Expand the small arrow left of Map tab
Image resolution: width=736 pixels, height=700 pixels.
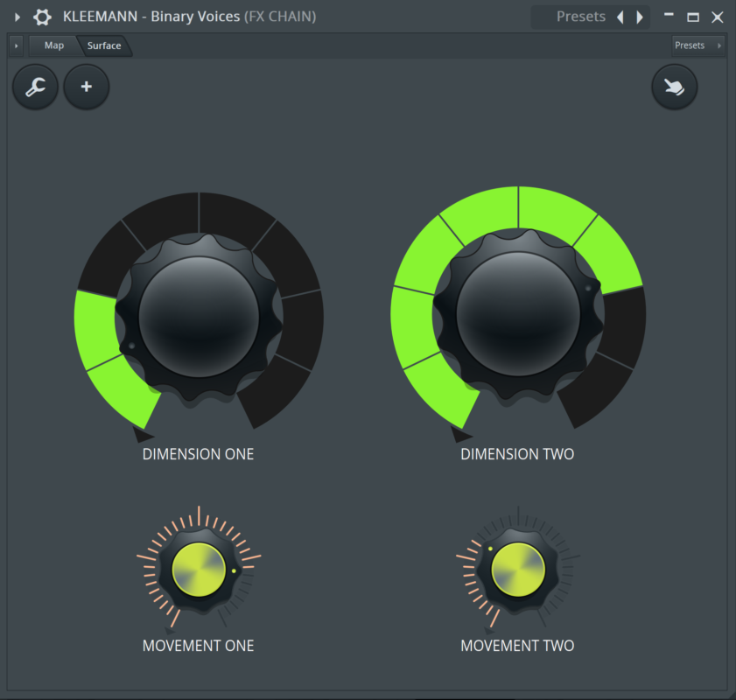[x=17, y=45]
